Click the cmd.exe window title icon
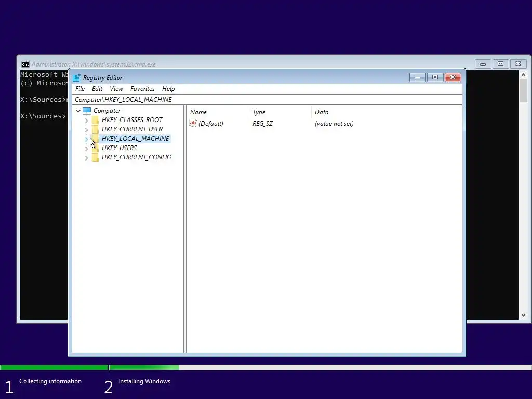 tap(25, 64)
